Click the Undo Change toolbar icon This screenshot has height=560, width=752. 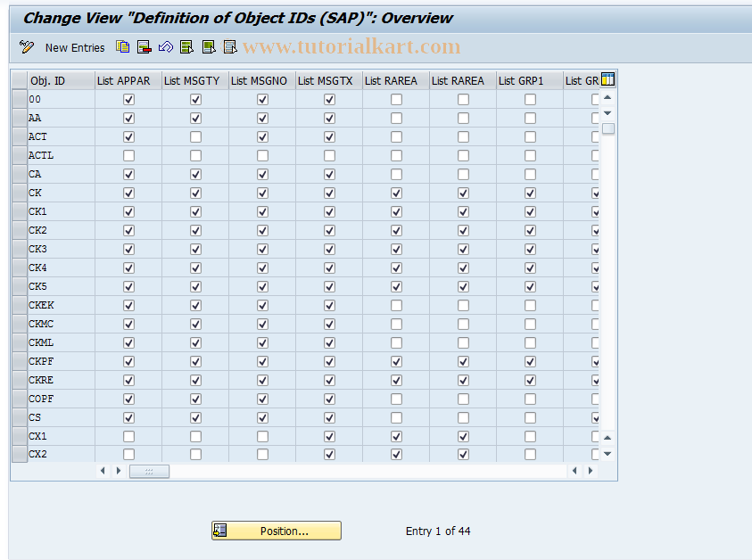165,47
